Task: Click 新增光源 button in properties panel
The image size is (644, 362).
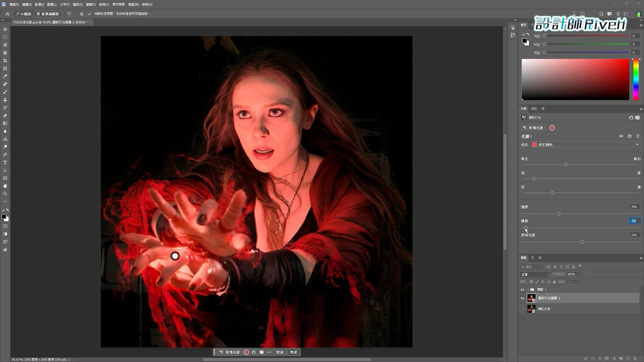Action: 533,128
